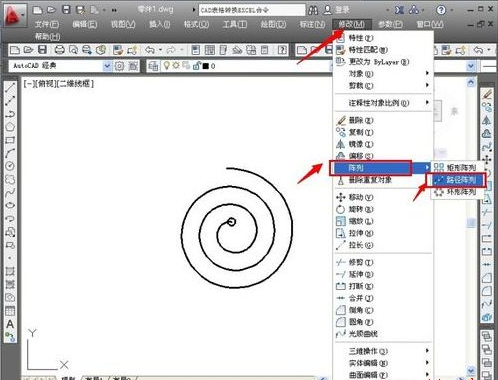The image size is (498, 380).
Task: Click the vertical scrollbar up arrow
Action: coord(471,82)
